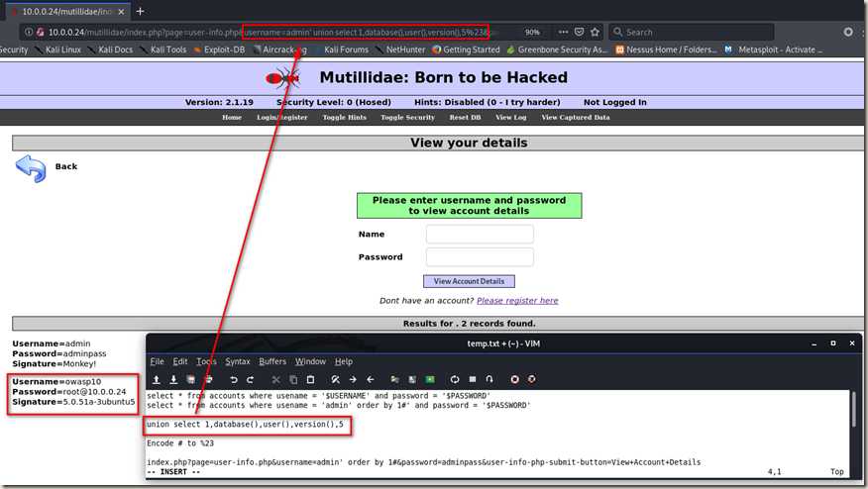Click the 90% zoom level indicator

point(532,32)
